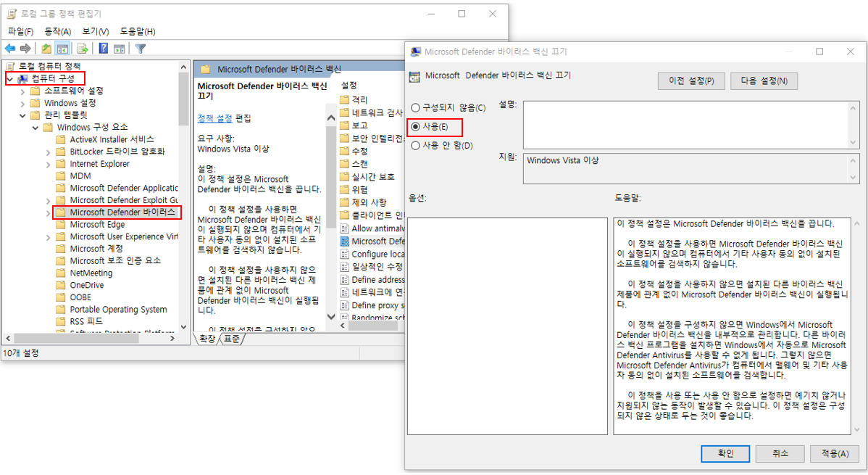The width and height of the screenshot is (868, 475).
Task: Expand the 소프트웨어 설정 node
Action: 22,91
